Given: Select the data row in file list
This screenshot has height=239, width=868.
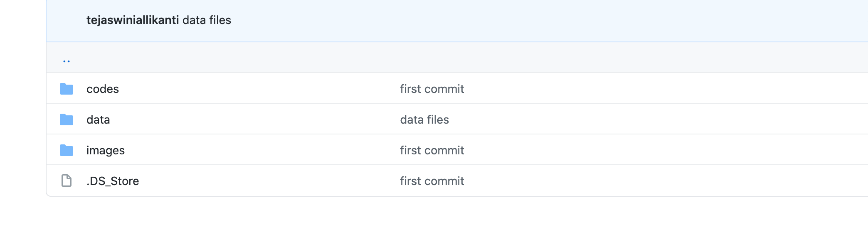Looking at the screenshot, I should click(624, 119).
